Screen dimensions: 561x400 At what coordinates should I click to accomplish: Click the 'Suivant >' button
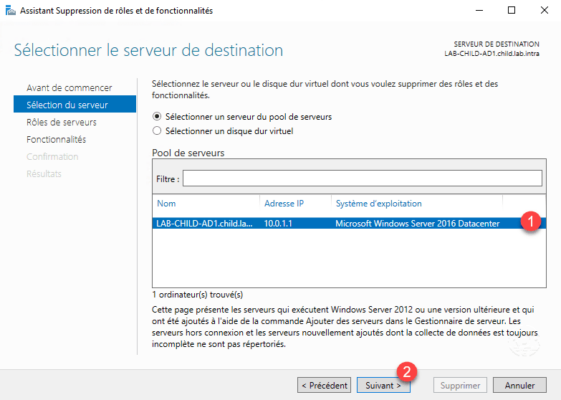coord(383,385)
